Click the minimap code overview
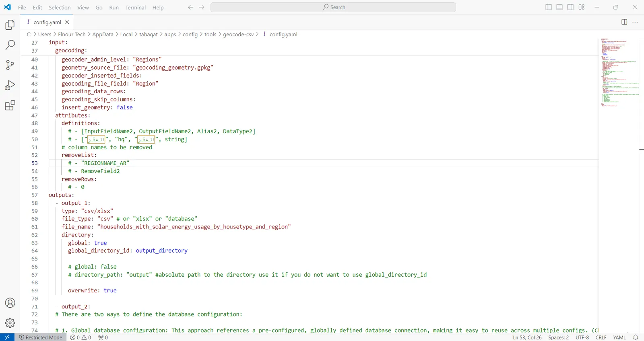644x341 pixels. [620, 72]
